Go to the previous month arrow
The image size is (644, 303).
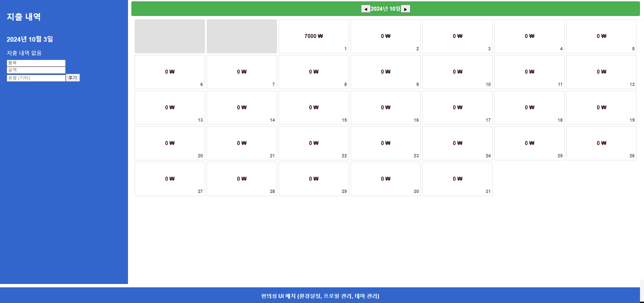point(366,9)
